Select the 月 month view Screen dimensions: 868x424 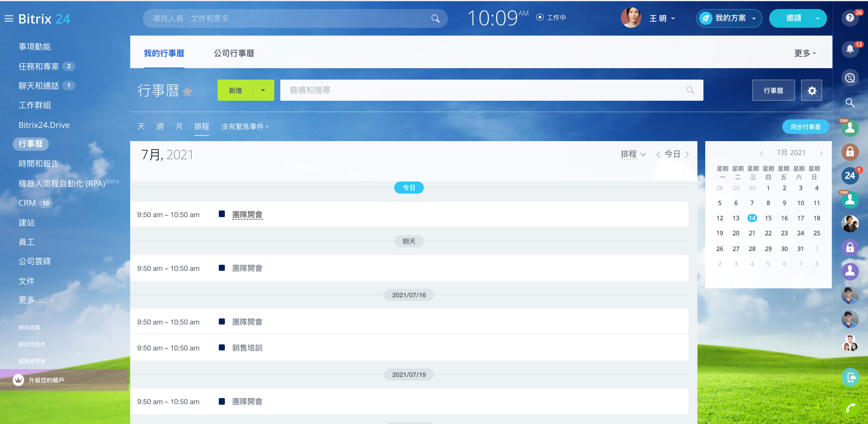click(x=179, y=126)
